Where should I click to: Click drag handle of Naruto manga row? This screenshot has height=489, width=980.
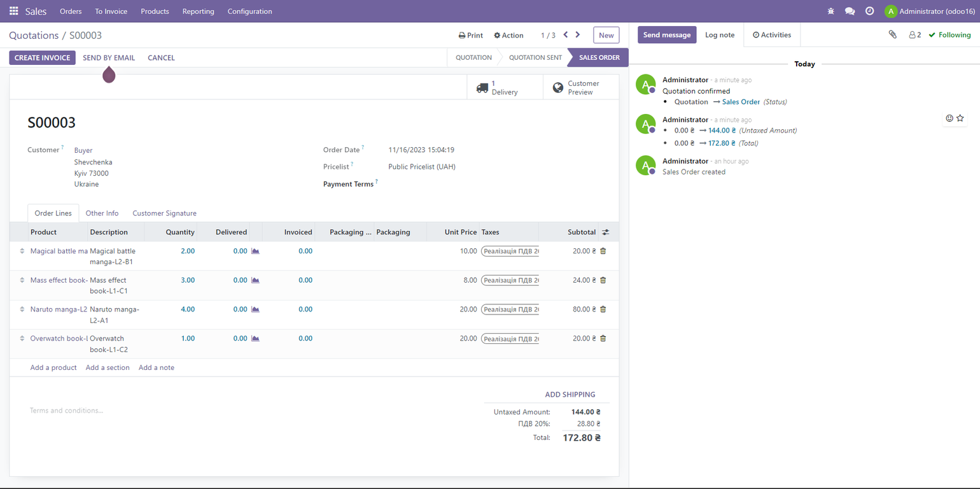click(x=22, y=309)
